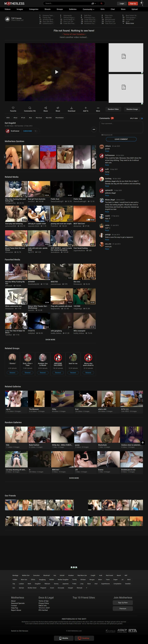This screenshot has height=644, width=148.
Task: Open the Chat nav item
Action: 113,9
